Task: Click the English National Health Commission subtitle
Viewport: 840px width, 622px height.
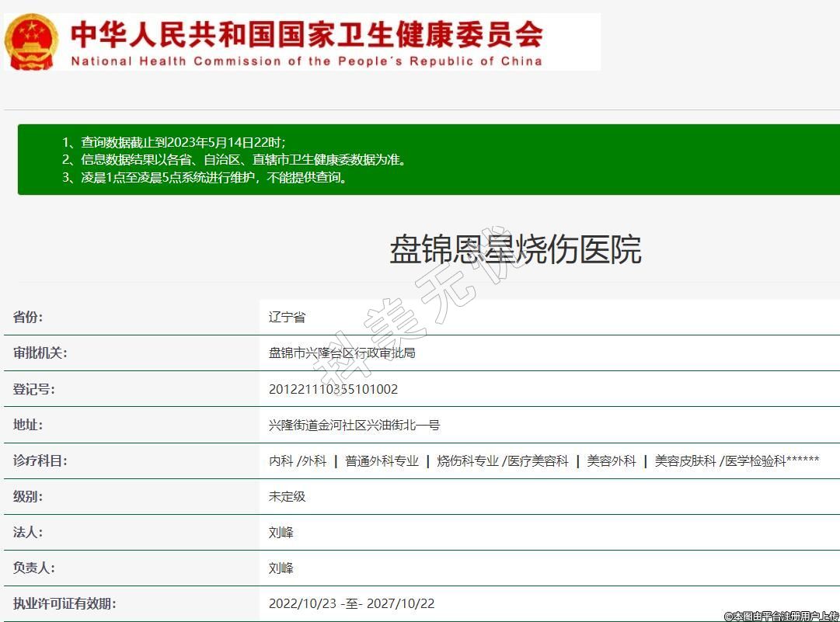Action: click(306, 61)
